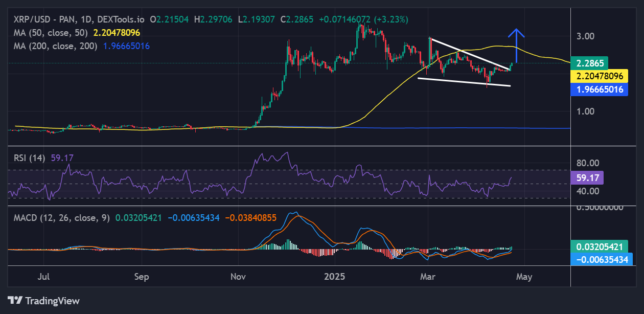Click the May date on time axis
Image resolution: width=644 pixels, height=314 pixels.
click(524, 277)
